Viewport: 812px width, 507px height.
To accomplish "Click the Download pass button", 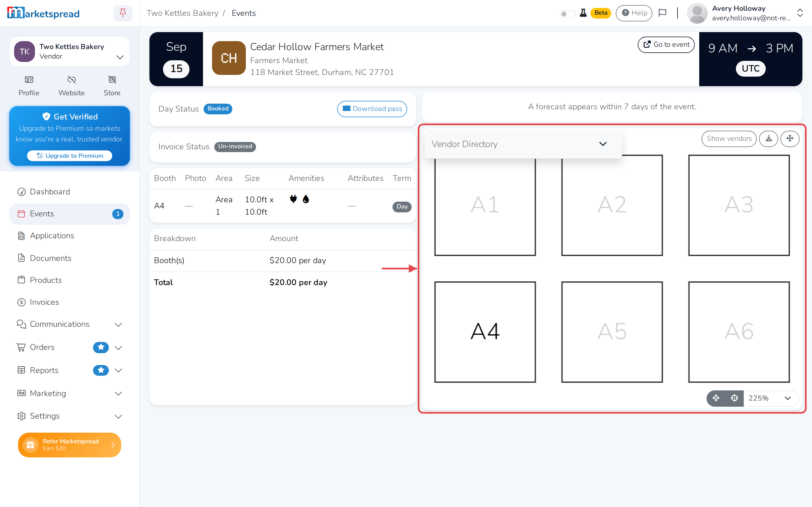I will (x=372, y=109).
